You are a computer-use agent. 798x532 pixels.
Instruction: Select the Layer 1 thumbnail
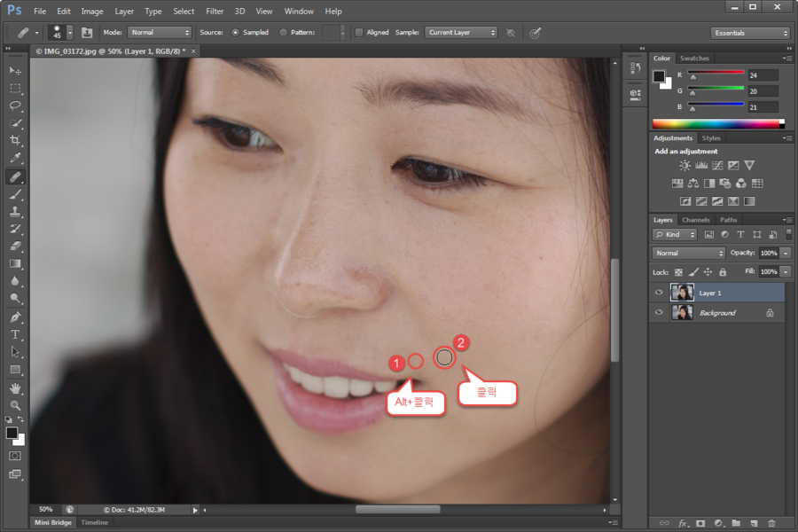click(x=682, y=293)
